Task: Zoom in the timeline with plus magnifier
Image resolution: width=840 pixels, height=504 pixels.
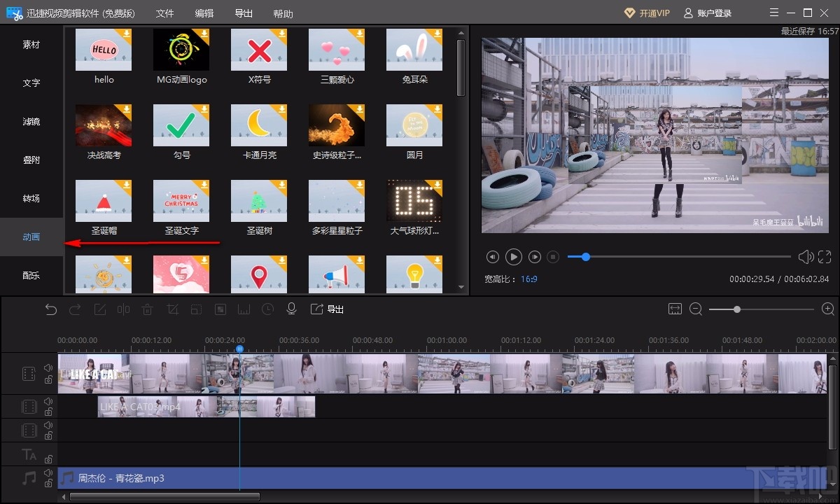Action: (827, 309)
